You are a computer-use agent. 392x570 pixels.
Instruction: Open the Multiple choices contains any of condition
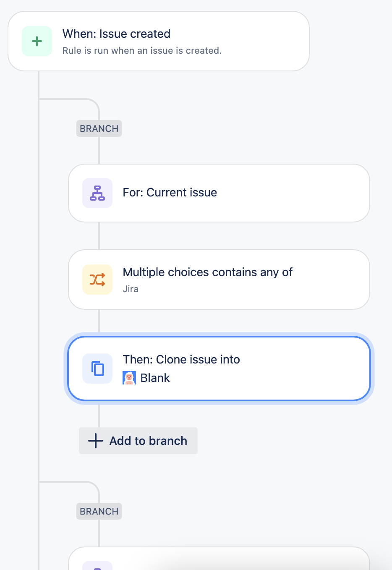219,280
